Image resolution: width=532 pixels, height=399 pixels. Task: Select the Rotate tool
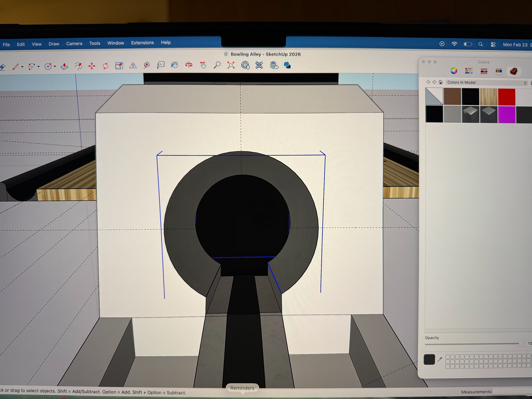coord(105,66)
